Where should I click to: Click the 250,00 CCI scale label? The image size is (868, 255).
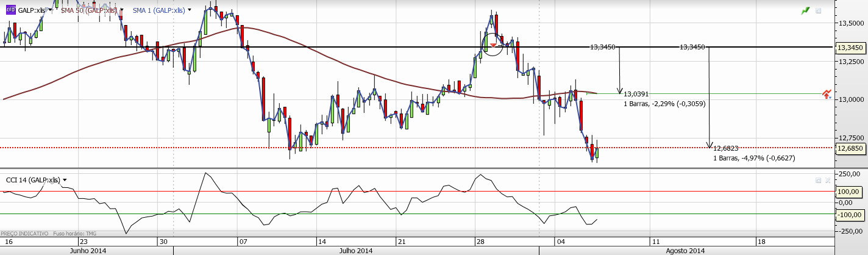pos(850,174)
